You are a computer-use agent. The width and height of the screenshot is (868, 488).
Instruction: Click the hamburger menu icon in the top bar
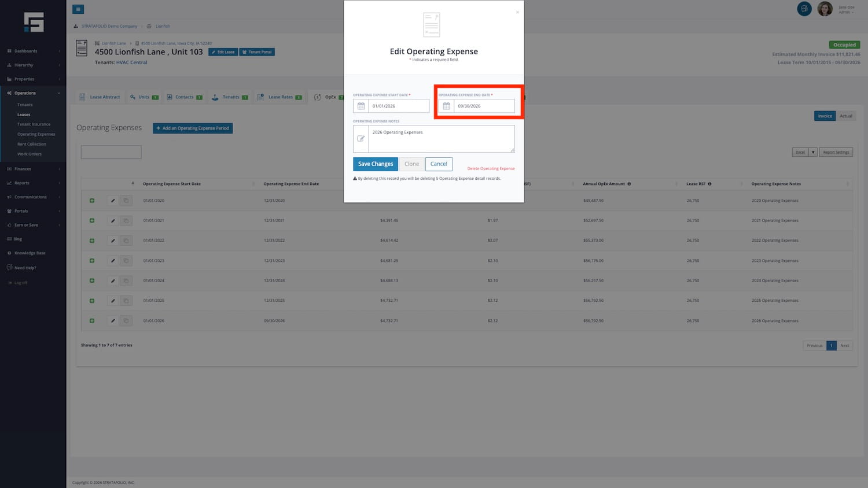click(x=78, y=9)
